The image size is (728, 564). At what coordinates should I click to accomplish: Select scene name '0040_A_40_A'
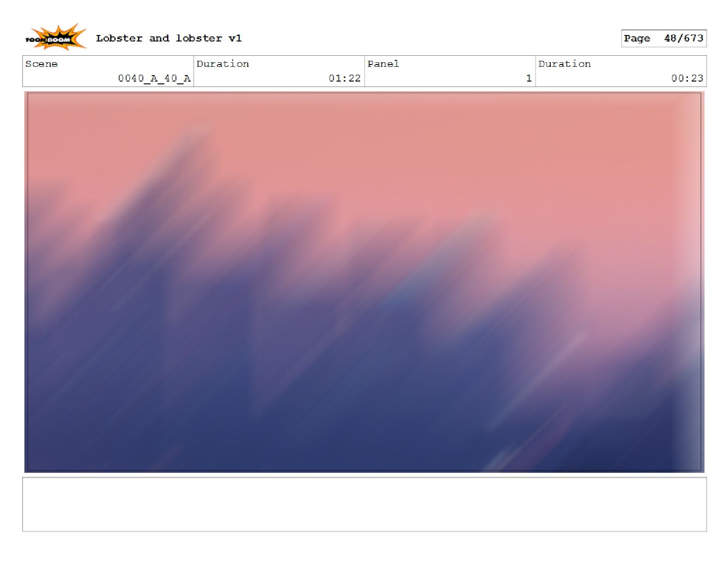[x=154, y=78]
